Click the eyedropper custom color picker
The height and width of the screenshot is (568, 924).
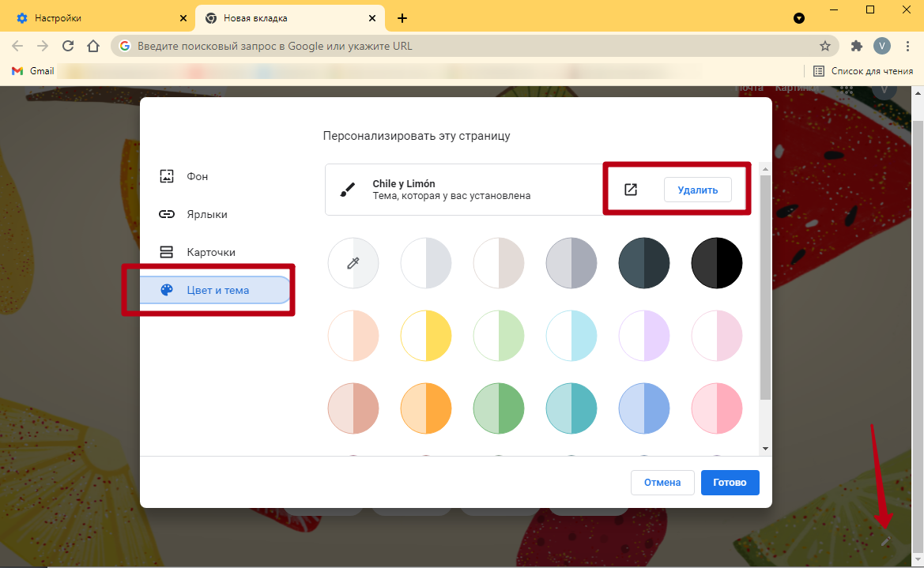click(353, 262)
